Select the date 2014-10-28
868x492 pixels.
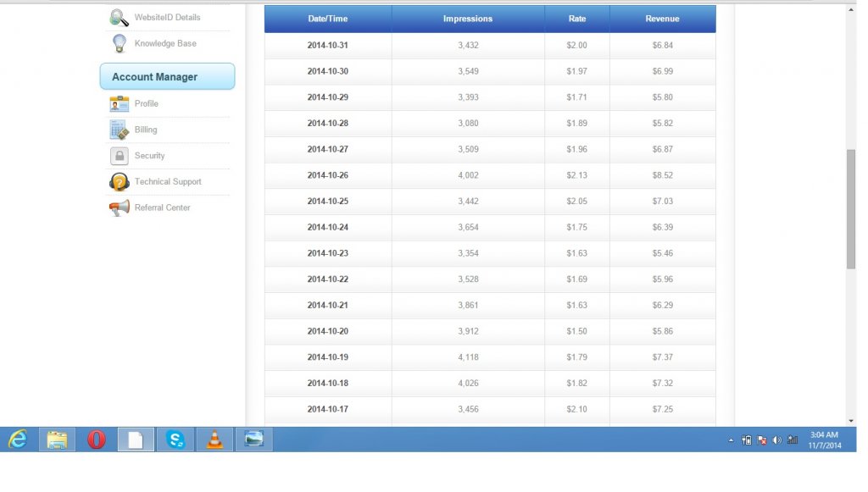click(x=328, y=124)
